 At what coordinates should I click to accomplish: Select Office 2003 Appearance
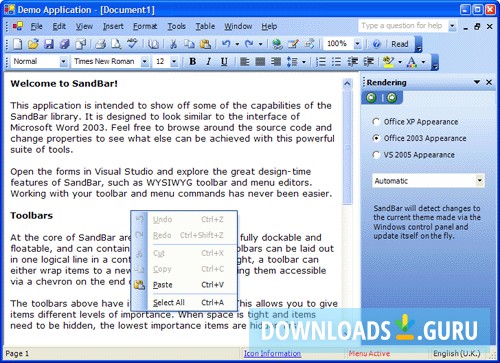(x=419, y=138)
